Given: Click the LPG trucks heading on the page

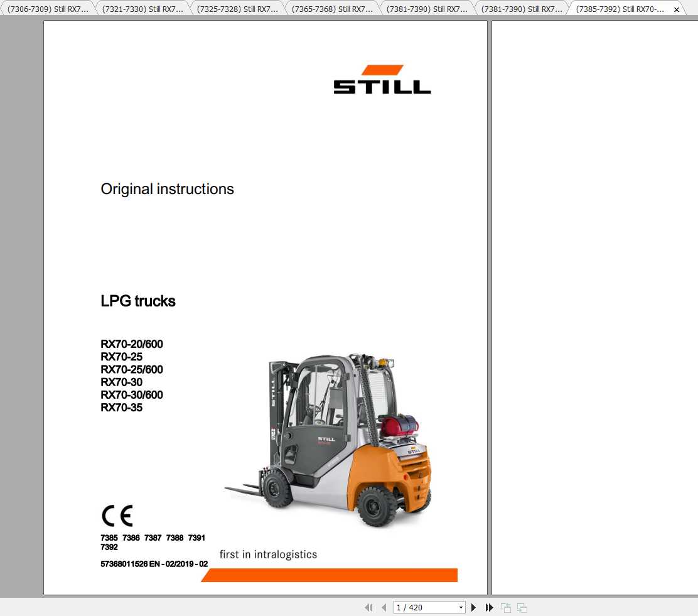Looking at the screenshot, I should point(138,301).
